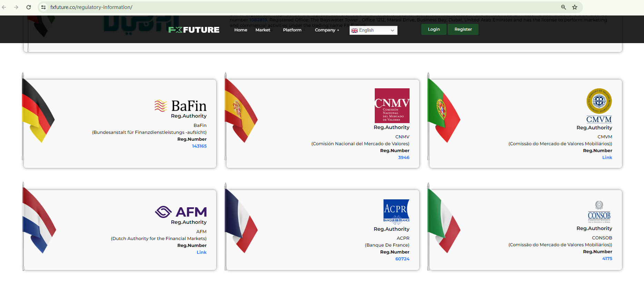Viewport: 644px width, 298px height.
Task: Click the text "(Bundesanstalt für Finanzdienstleistungs -aufsicht)"
Action: click(149, 132)
